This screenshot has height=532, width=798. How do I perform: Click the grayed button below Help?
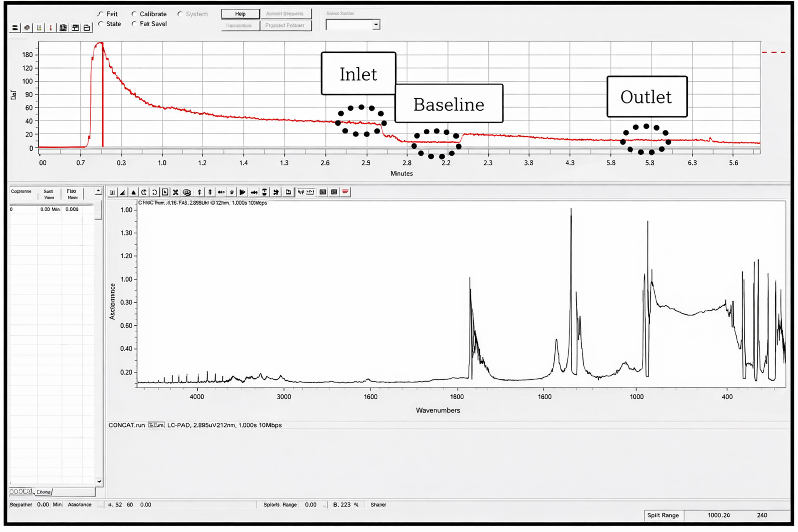point(240,26)
